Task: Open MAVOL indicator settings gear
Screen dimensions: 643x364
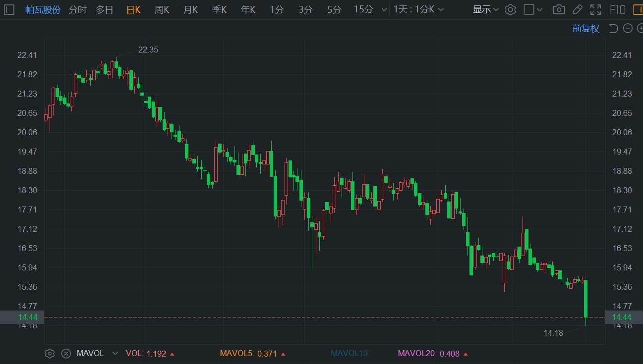Action: [x=50, y=354]
